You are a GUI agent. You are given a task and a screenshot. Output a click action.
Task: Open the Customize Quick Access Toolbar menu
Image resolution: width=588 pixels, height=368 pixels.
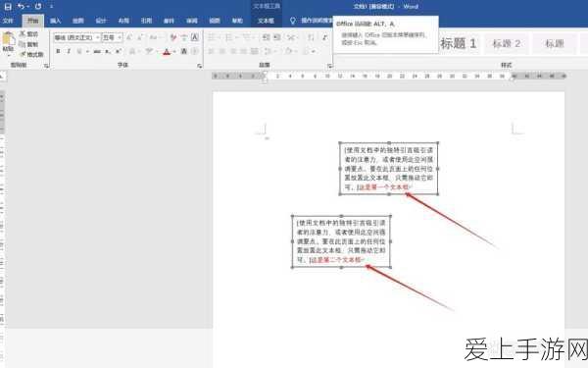tap(51, 7)
